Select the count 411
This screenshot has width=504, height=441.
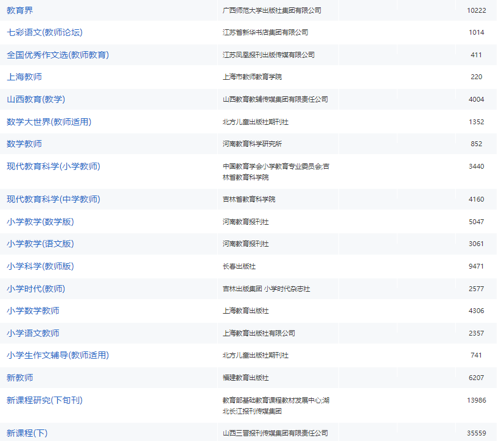pos(477,55)
